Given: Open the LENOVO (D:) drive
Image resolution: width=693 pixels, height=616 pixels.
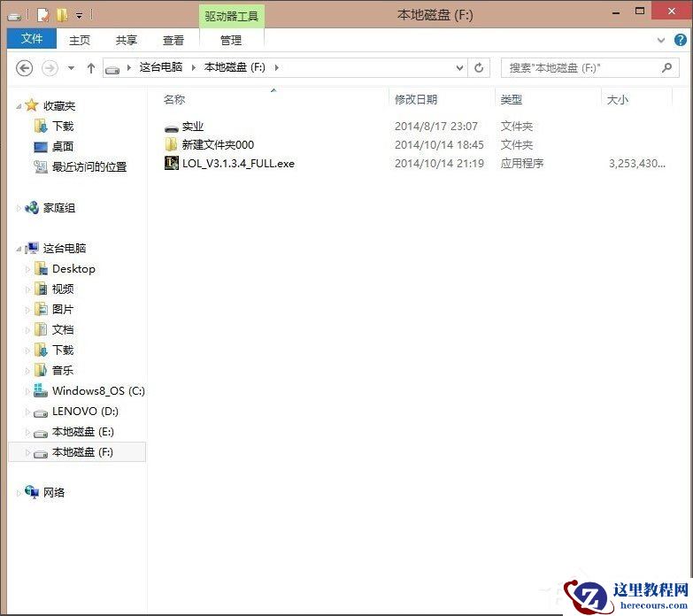Looking at the screenshot, I should (x=85, y=412).
